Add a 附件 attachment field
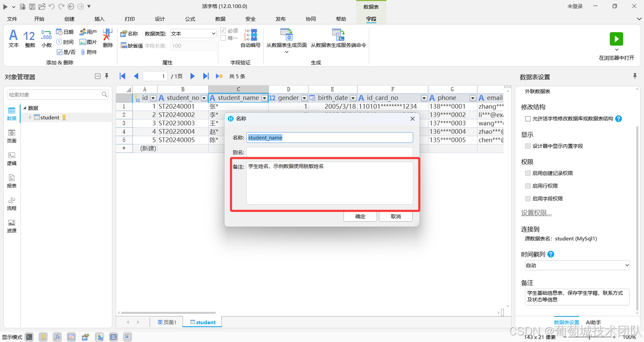The width and height of the screenshot is (644, 342). 88,52
